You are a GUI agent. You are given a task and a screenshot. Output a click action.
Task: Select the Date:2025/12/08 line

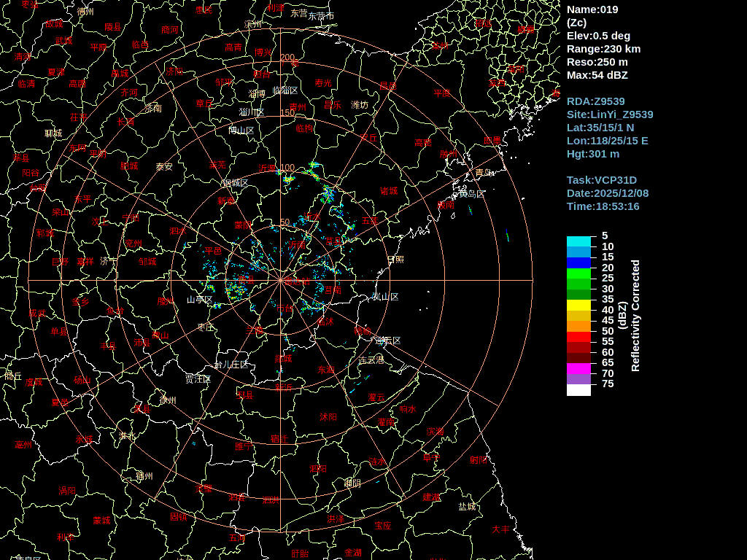[607, 193]
